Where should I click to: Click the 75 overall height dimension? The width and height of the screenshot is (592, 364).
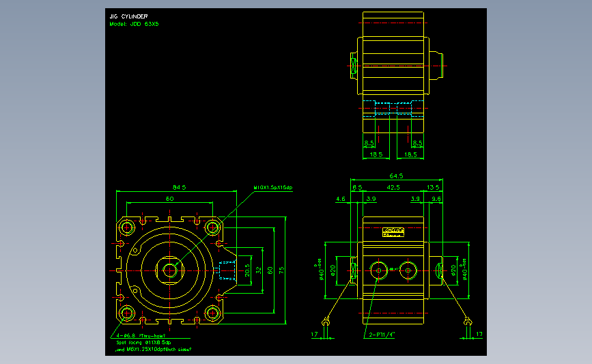point(281,270)
